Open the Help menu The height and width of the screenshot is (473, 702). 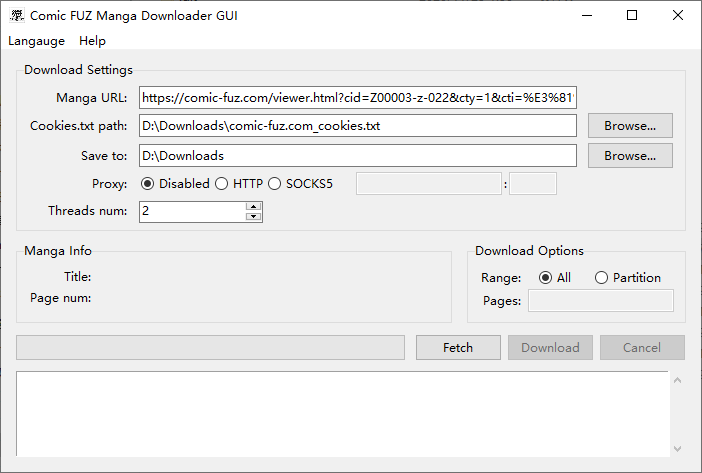pos(92,41)
